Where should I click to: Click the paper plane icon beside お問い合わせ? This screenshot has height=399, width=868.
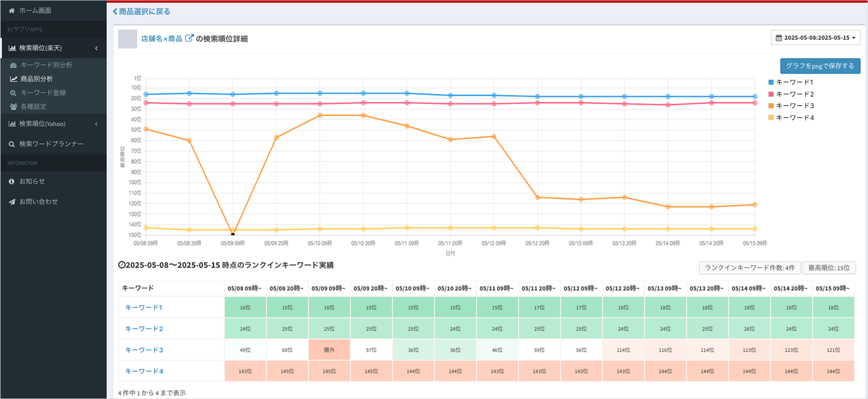[x=12, y=202]
